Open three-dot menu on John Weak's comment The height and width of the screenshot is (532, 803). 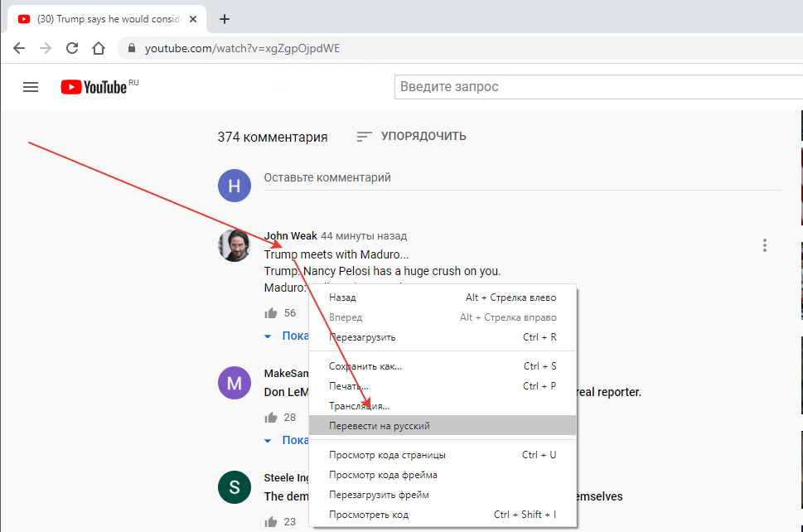coord(764,245)
